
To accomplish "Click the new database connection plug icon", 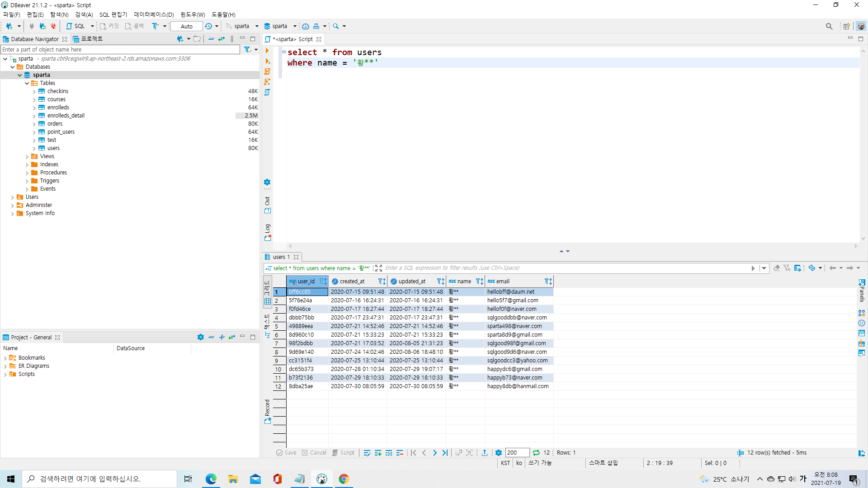I will pos(9,26).
